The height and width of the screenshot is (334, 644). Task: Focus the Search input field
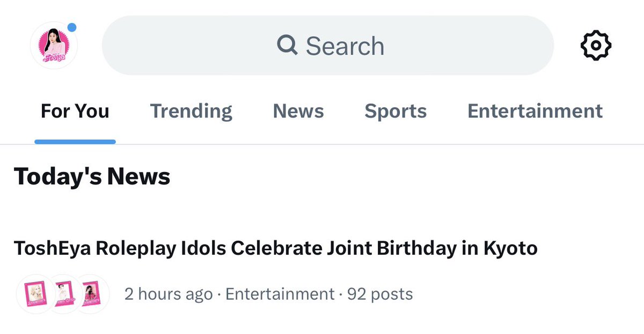(x=328, y=46)
